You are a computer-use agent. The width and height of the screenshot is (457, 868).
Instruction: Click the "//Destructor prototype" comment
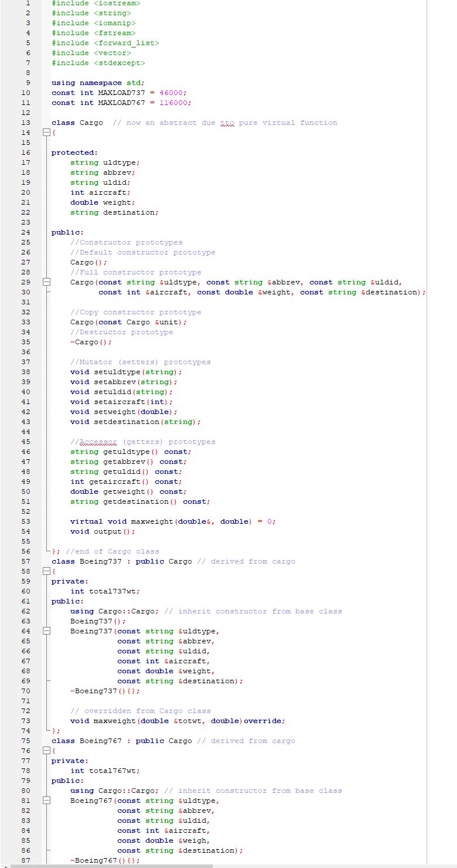click(x=122, y=332)
